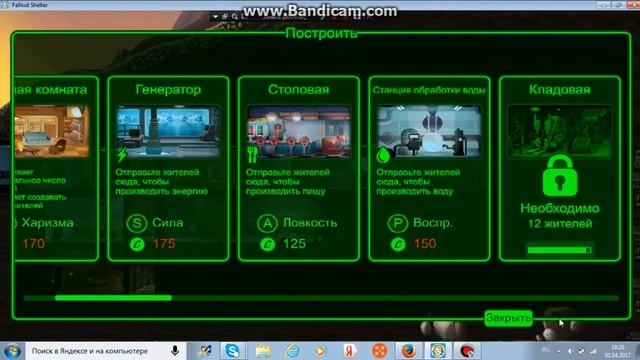The image size is (640, 360).
Task: Click the Столовая diner thumbnail image
Action: [299, 131]
